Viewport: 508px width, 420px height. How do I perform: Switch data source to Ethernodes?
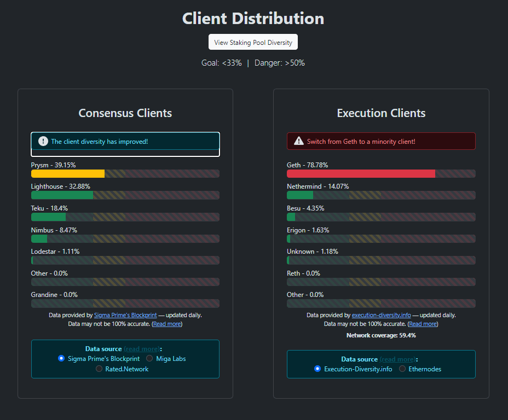402,369
